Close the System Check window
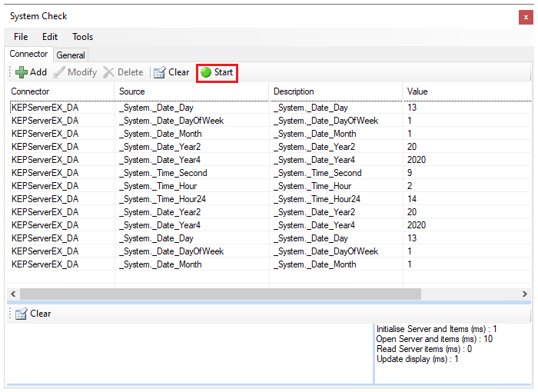 coord(526,17)
